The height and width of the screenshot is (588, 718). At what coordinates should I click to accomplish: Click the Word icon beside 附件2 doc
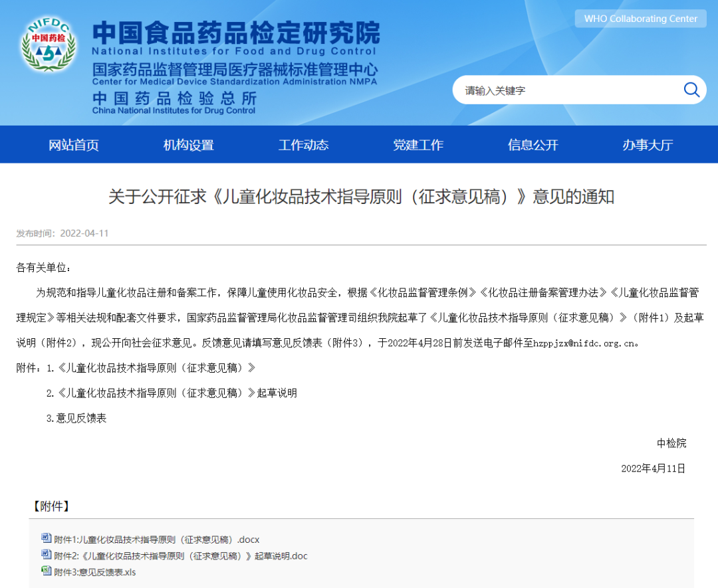[x=46, y=555]
